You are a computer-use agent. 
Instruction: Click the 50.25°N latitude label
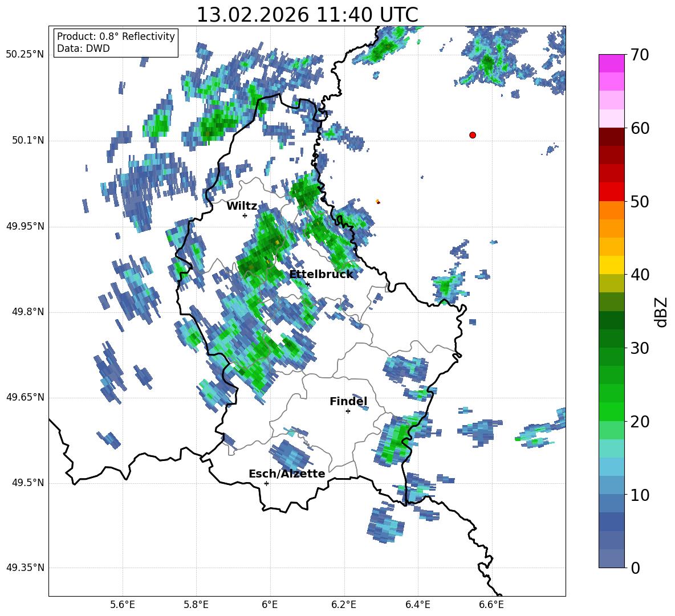[x=25, y=55]
